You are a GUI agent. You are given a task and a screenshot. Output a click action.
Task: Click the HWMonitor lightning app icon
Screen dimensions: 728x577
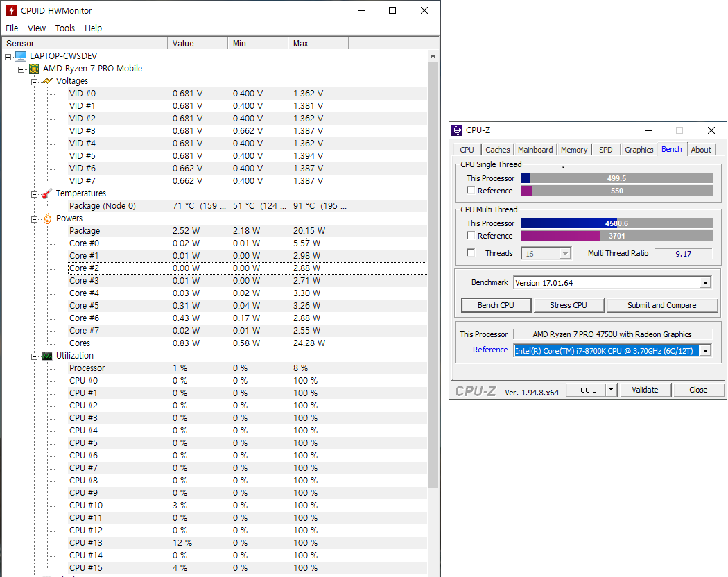tap(12, 10)
